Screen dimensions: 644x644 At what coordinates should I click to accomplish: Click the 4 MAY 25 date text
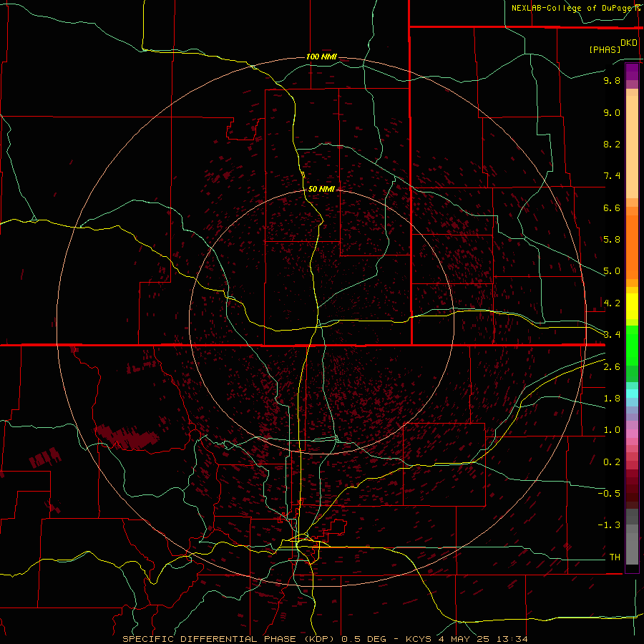(464, 639)
